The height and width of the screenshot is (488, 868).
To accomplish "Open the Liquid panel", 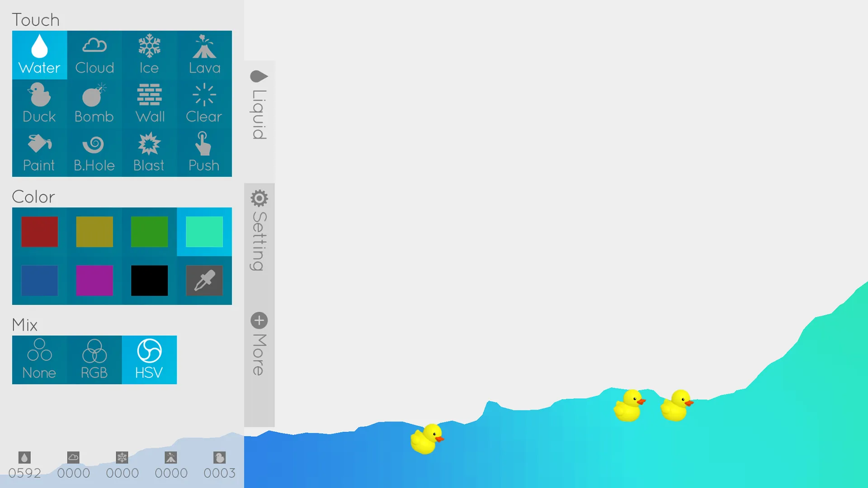I will pyautogui.click(x=259, y=104).
